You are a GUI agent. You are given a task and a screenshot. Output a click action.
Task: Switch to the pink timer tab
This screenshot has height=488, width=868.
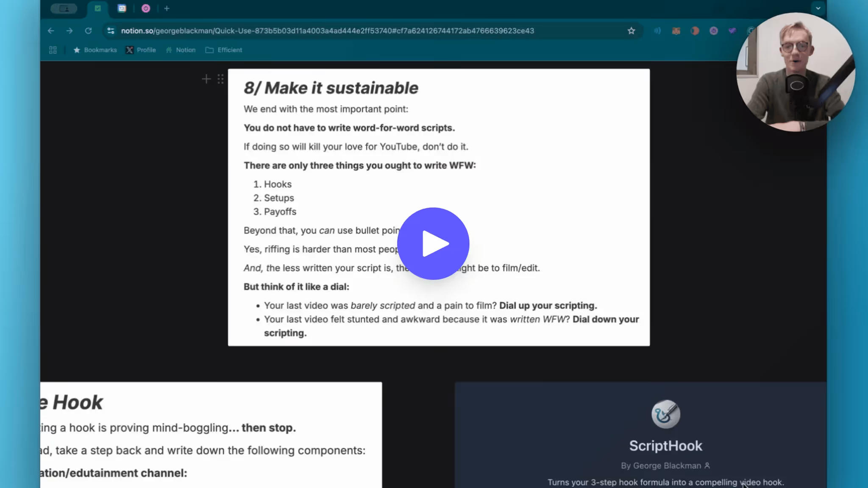click(x=146, y=8)
